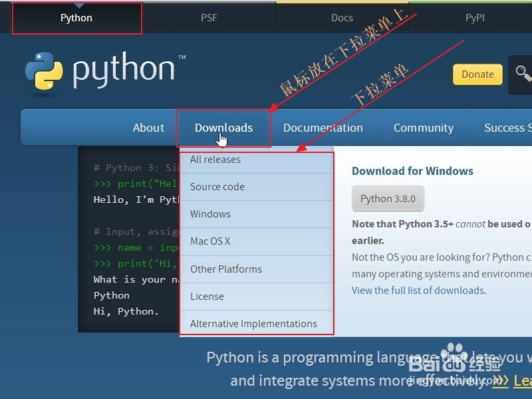Open the Docs tab

click(x=342, y=17)
